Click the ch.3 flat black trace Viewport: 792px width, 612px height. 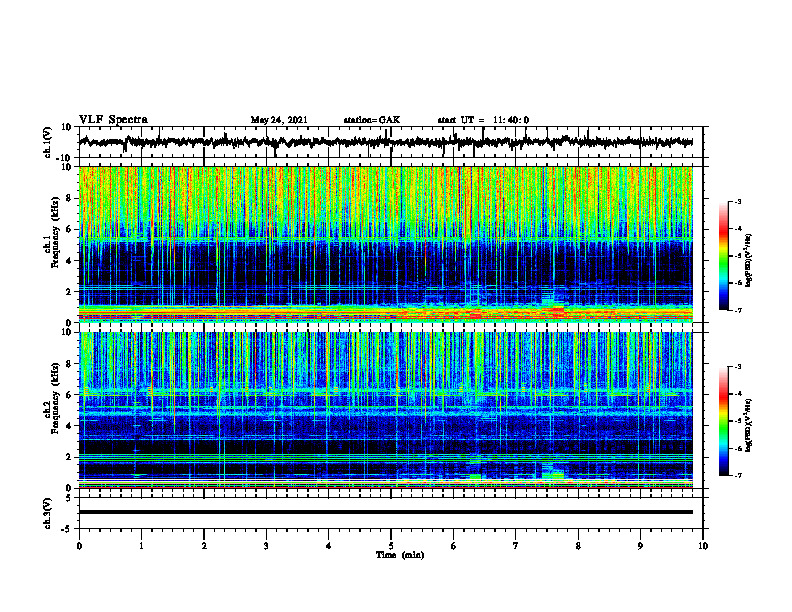pos(385,512)
